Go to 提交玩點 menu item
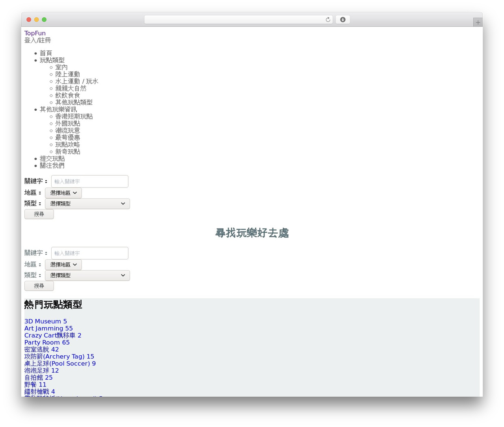This screenshot has width=504, height=427. (x=52, y=159)
